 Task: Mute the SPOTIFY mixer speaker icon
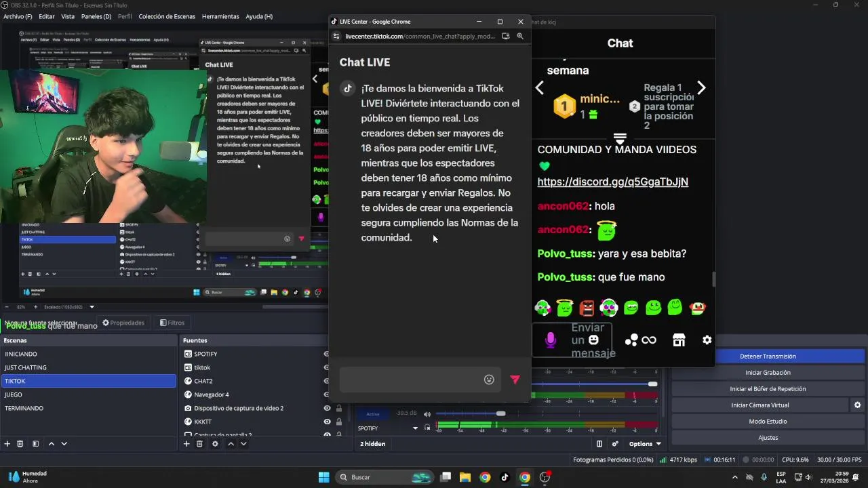[427, 414]
